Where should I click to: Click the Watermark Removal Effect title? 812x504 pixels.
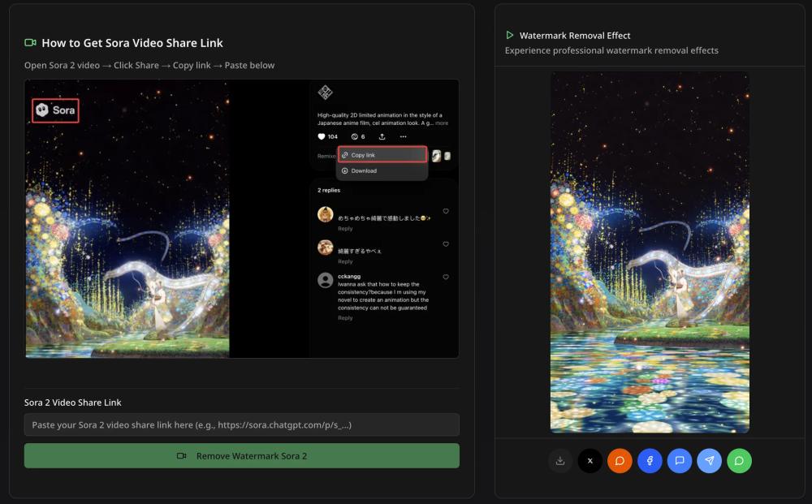(x=575, y=36)
